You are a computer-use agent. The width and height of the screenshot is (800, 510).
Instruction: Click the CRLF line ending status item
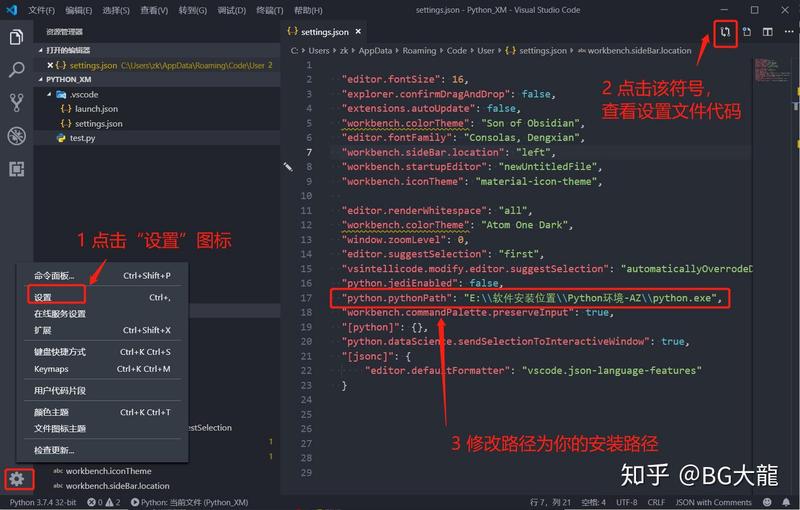[x=656, y=502]
